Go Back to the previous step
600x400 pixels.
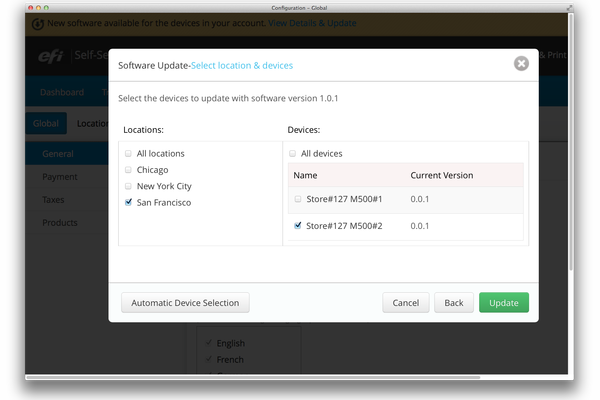coord(454,303)
